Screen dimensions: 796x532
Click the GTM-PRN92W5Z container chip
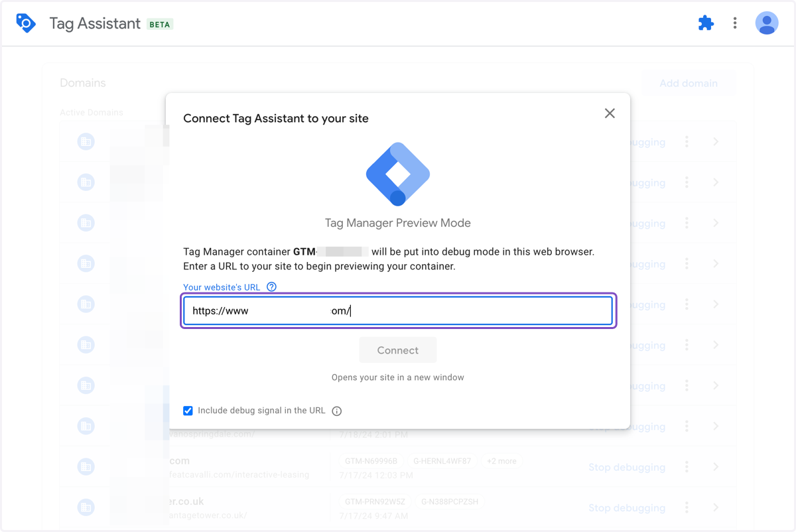pos(375,501)
